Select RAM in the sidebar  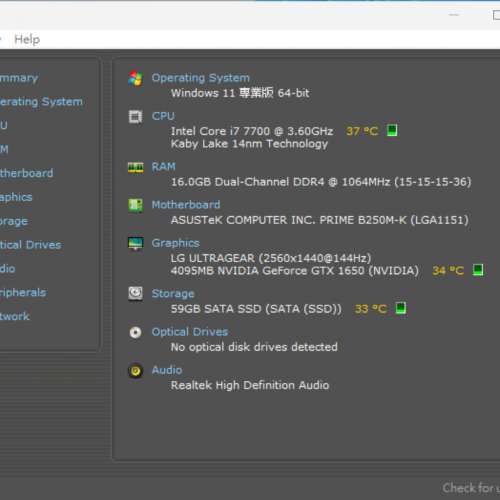4,149
